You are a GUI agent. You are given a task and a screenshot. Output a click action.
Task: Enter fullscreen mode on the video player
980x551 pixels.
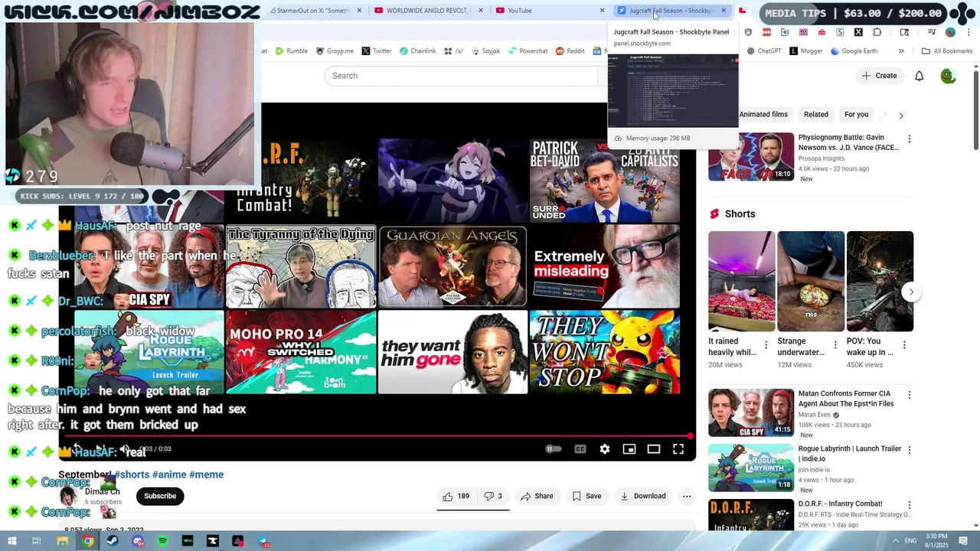click(678, 449)
